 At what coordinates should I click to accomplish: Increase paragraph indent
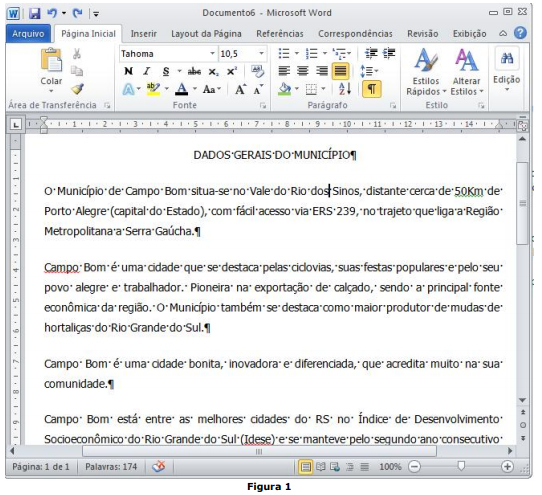[390, 53]
